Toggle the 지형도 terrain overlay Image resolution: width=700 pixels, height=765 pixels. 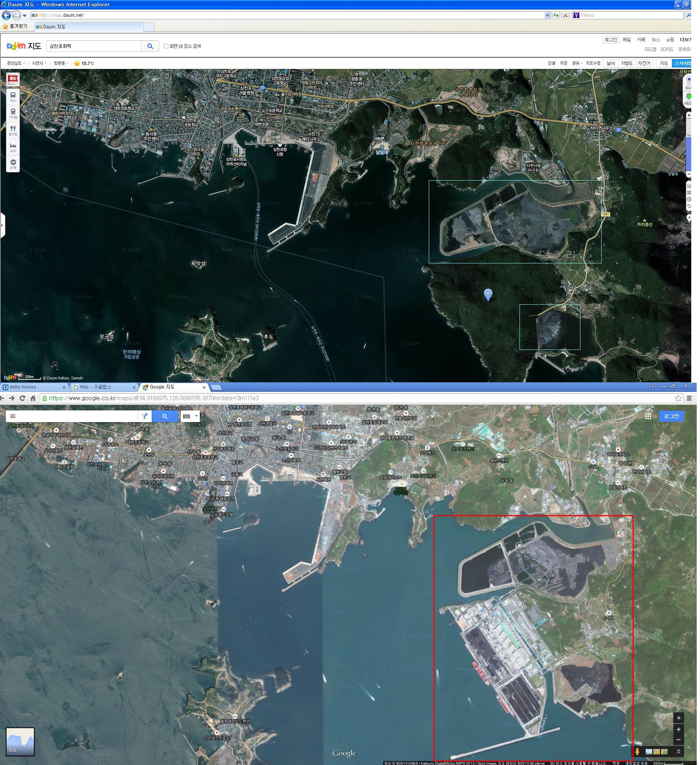[x=626, y=63]
